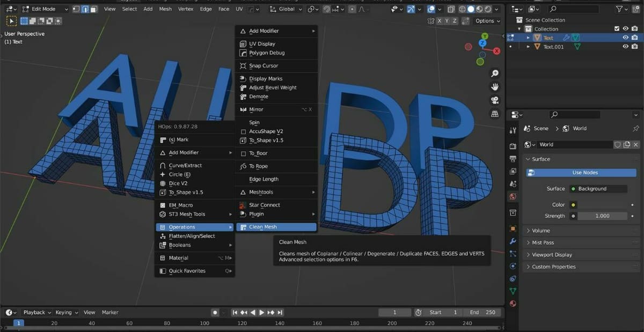Unlink World datablock with X icon
Viewport: 644px width, 332px height.
636,145
